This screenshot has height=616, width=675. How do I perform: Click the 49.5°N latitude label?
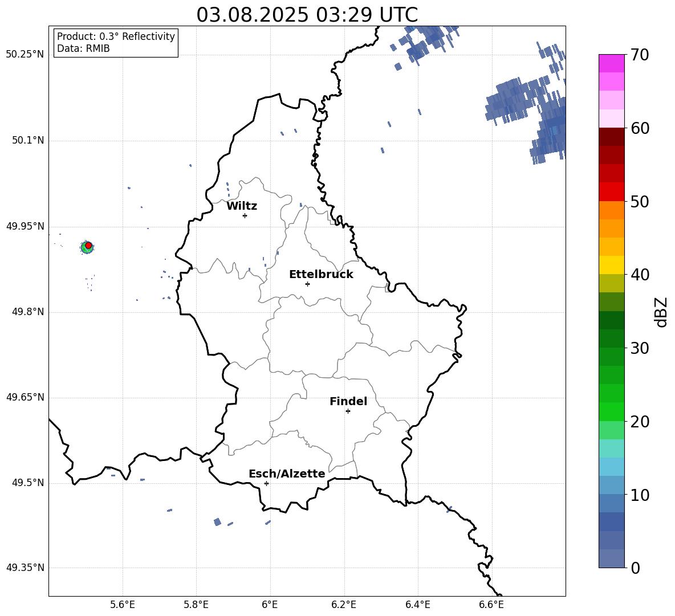(x=28, y=483)
